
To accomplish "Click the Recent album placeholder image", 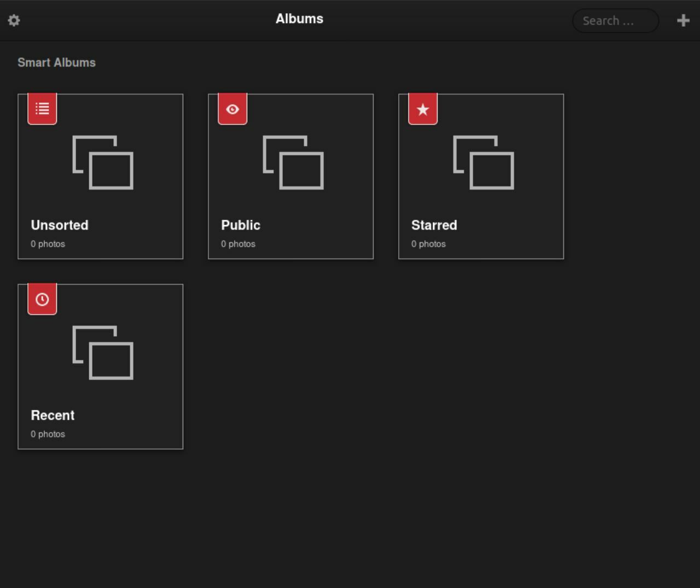I will click(103, 352).
